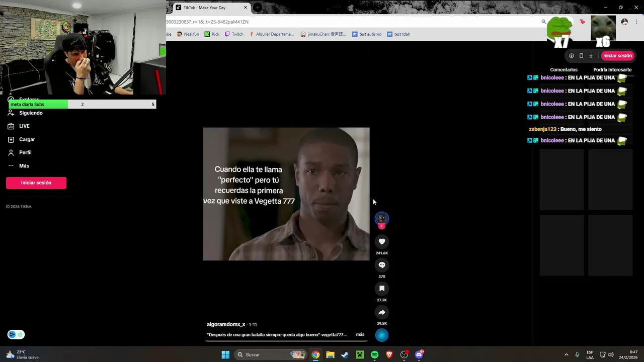The width and height of the screenshot is (644, 362).
Task: Click the meta diaria Subs progress bar
Action: (x=82, y=104)
